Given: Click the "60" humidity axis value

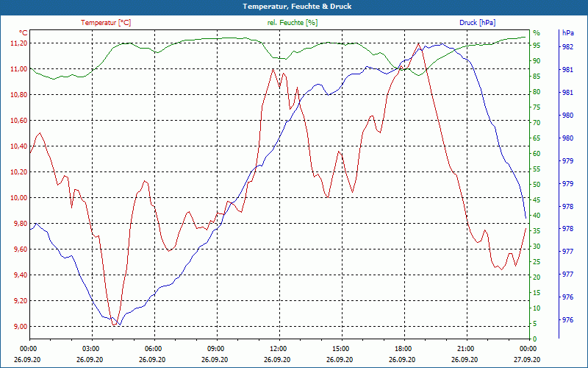Looking at the screenshot, I should 537,154.
